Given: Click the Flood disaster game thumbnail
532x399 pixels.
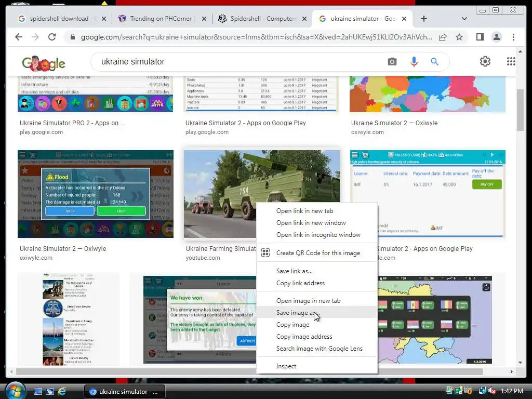Looking at the screenshot, I should pos(96,194).
